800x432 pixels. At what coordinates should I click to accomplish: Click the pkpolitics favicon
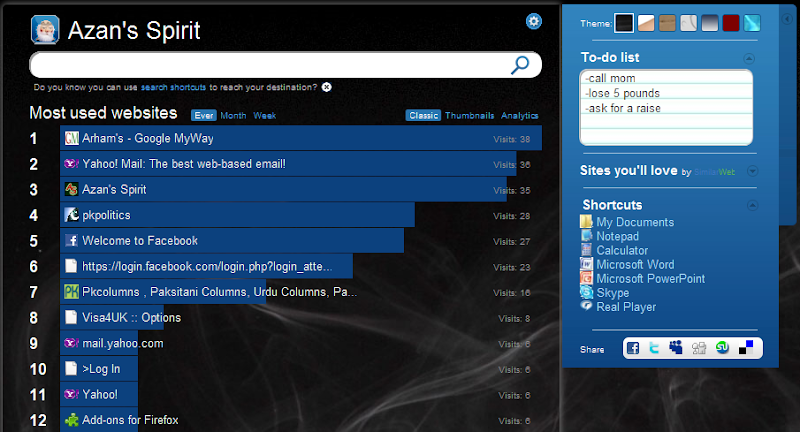pyautogui.click(x=71, y=215)
